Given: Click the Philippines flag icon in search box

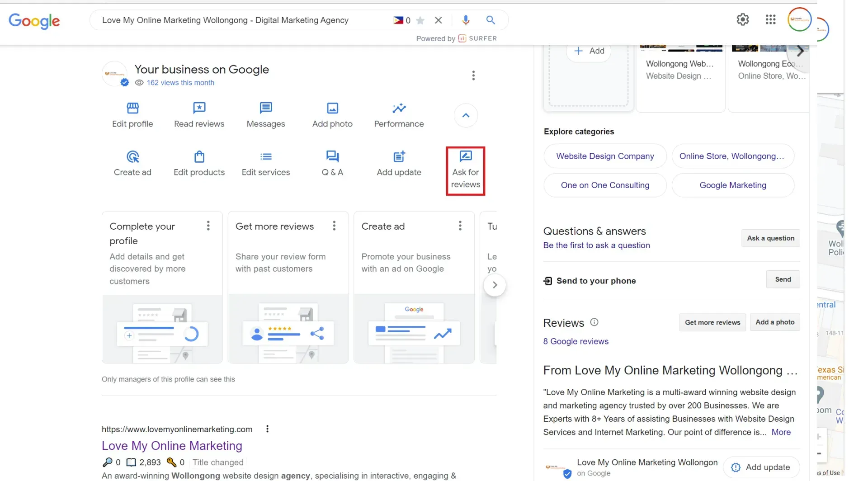Looking at the screenshot, I should pyautogui.click(x=398, y=20).
